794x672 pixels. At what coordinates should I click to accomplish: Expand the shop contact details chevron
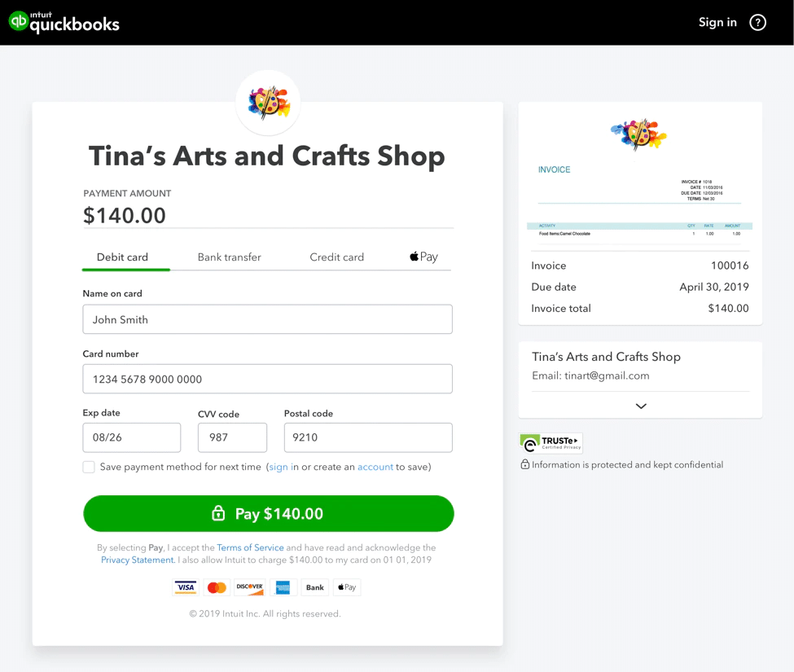coord(640,405)
